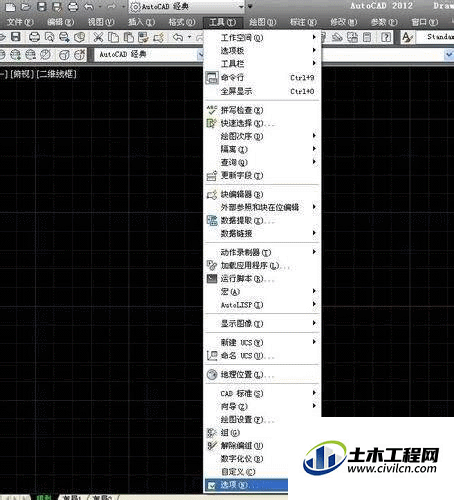
Task: Click the [二维线框] visual style label
Action: coord(56,74)
